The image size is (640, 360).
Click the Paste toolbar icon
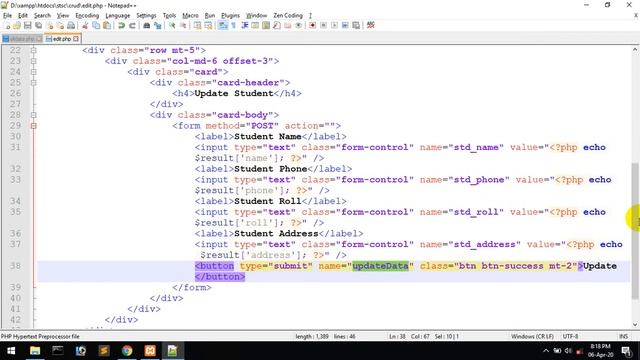pos(107,25)
